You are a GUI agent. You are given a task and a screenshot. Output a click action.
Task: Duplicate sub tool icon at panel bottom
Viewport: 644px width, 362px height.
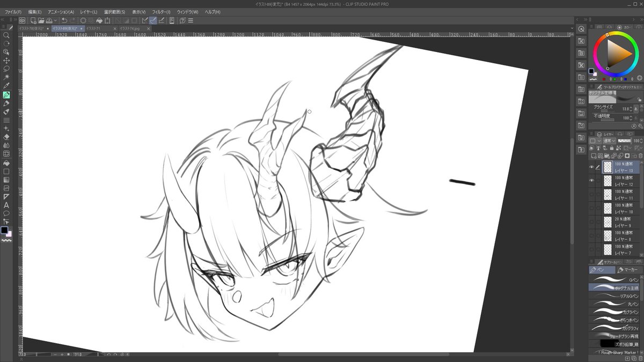634,358
